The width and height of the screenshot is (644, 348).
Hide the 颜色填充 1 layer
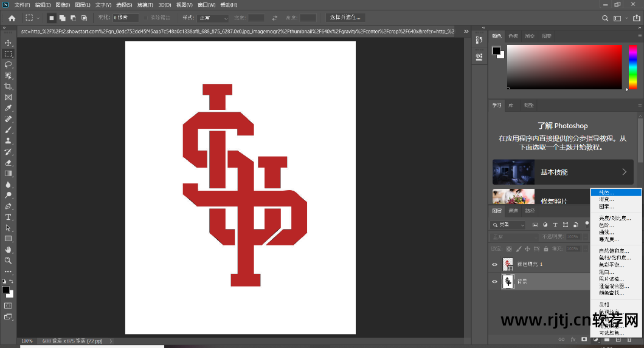[494, 264]
